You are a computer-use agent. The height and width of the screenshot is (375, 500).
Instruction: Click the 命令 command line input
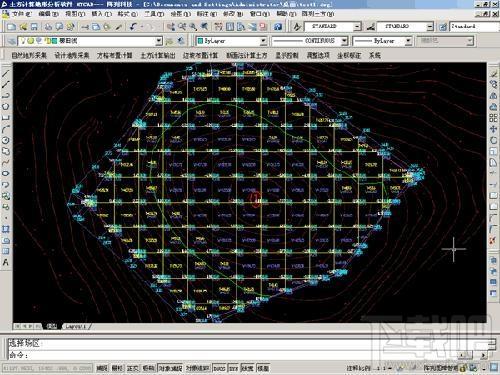247,355
